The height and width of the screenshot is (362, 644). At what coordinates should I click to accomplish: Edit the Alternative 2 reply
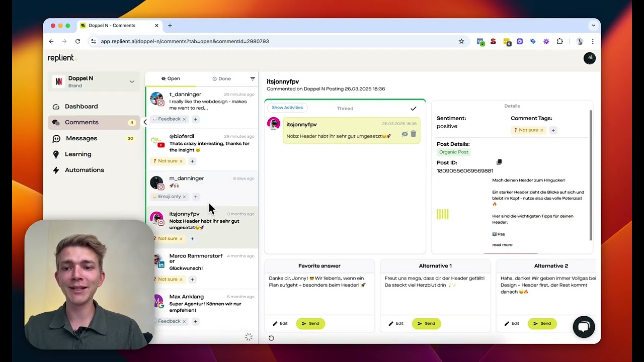click(512, 323)
